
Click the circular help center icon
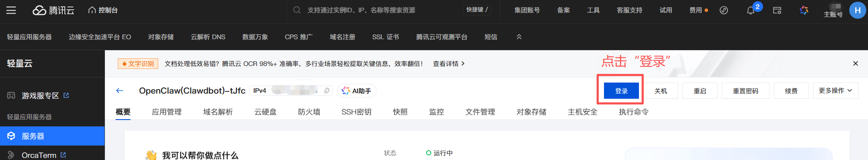(x=724, y=10)
